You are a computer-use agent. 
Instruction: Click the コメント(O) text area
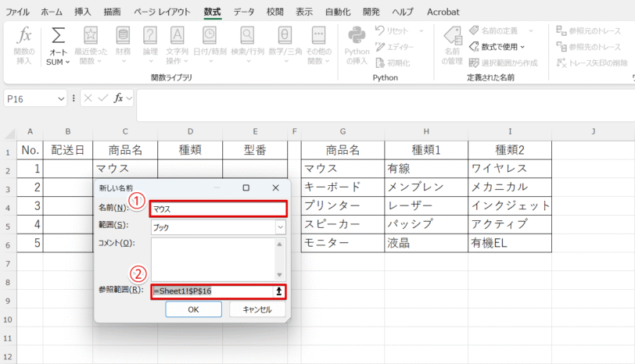point(213,259)
